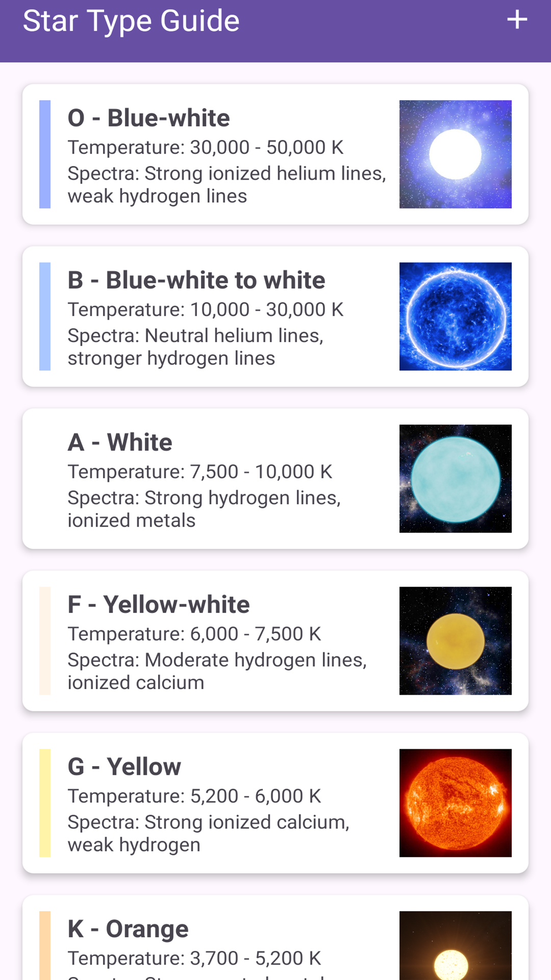Open the A - White star entry
This screenshot has height=980, width=551.
pyautogui.click(x=275, y=479)
